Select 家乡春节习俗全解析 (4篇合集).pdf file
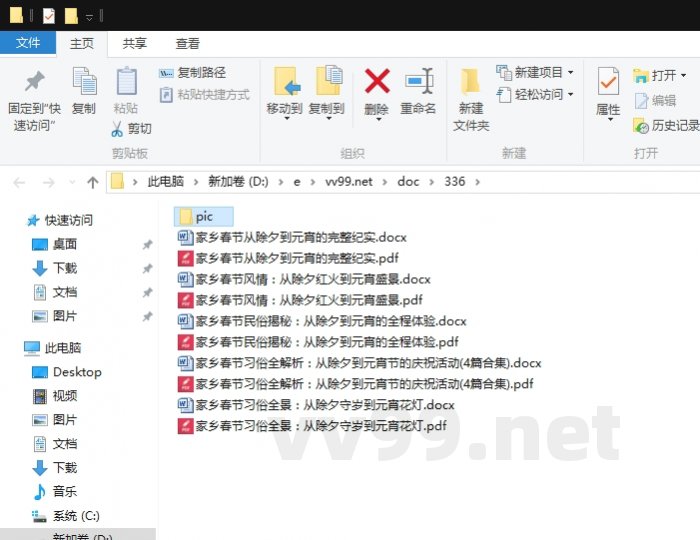Screen dimensions: 700x540 (x=355, y=384)
